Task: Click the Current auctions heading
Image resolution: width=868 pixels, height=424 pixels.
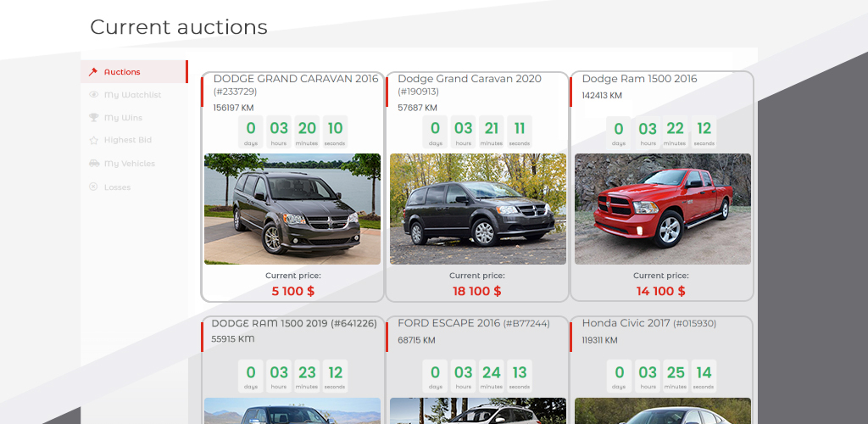Action: 178,26
